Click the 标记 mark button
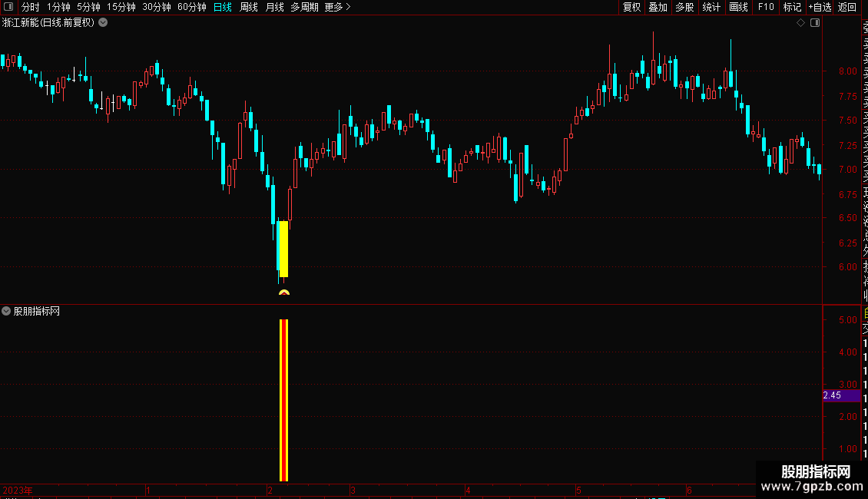This screenshot has width=868, height=499. [x=792, y=7]
